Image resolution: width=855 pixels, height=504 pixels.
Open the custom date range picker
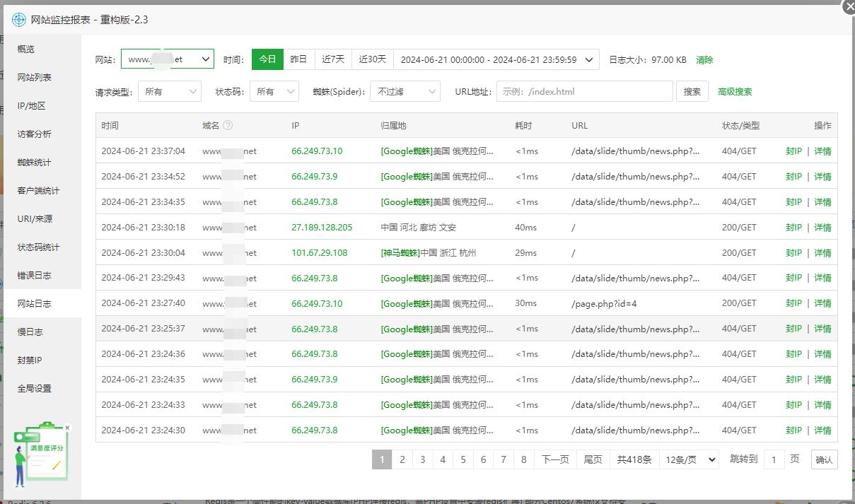point(496,59)
